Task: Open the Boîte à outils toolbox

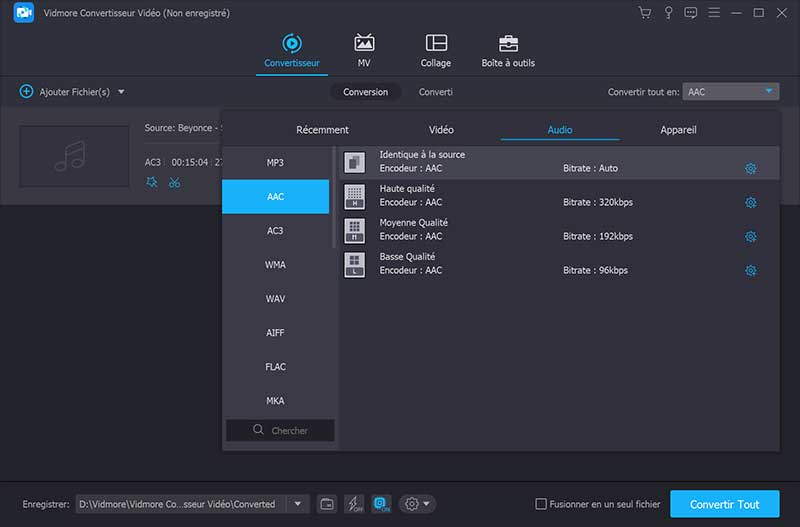Action: coord(508,44)
